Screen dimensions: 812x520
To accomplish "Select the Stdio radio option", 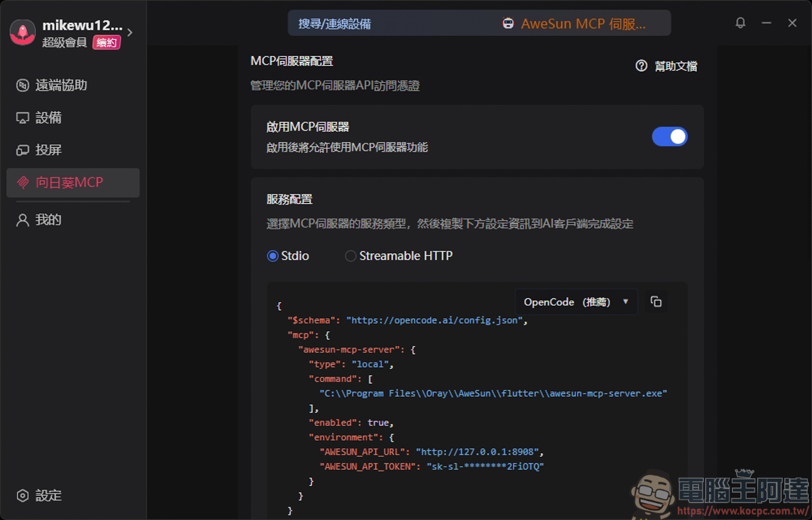I will click(288, 256).
